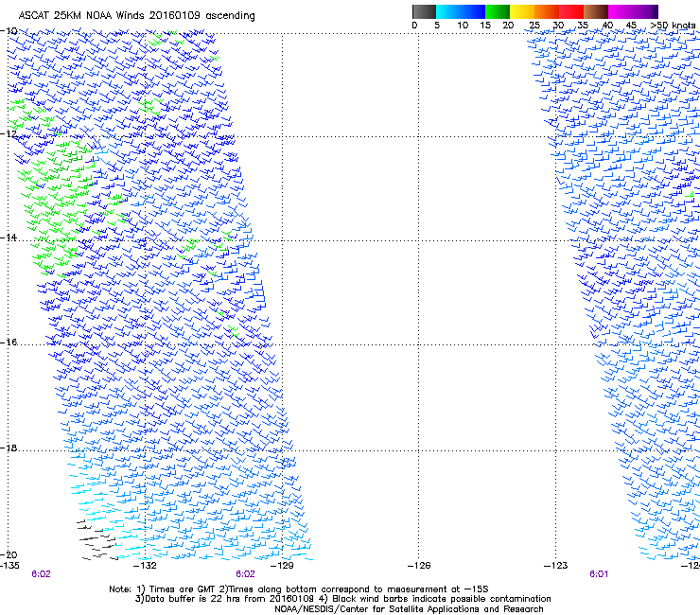The width and height of the screenshot is (700, 615).
Task: Click the brown 35–40 knots color bar segment
Action: click(x=596, y=11)
